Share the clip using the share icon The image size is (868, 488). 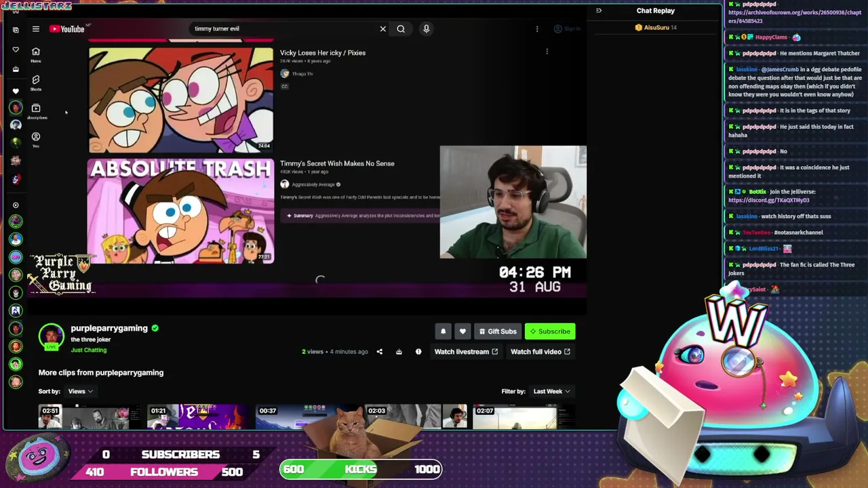pyautogui.click(x=380, y=352)
